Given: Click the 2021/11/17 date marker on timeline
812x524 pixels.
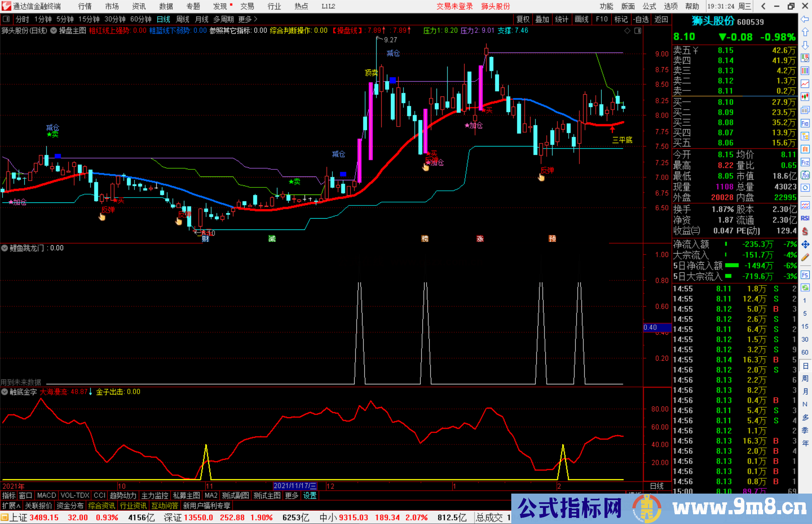Looking at the screenshot, I should (x=295, y=486).
